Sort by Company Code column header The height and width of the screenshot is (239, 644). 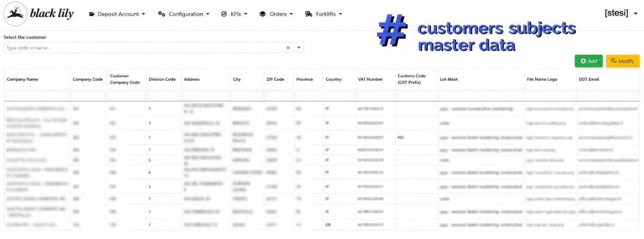[x=87, y=79]
